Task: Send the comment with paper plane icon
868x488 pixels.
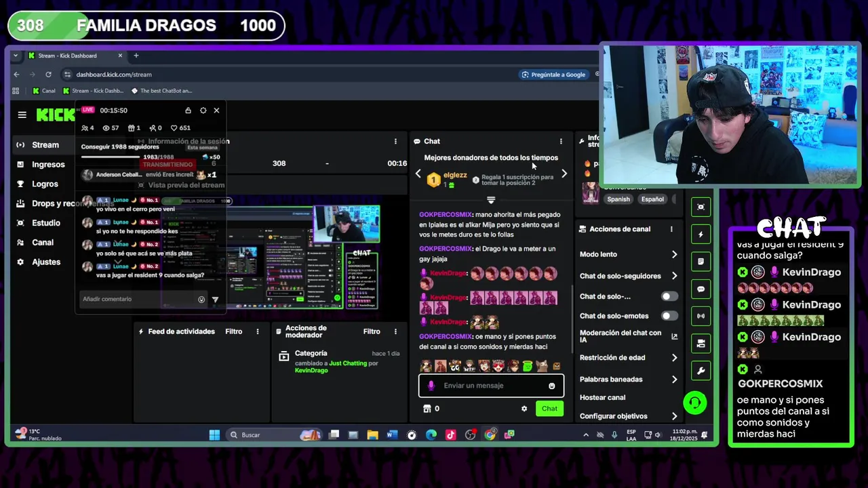Action: [215, 300]
